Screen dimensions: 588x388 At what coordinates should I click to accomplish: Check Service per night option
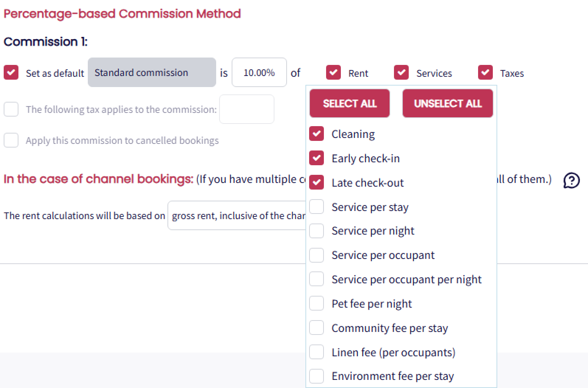[317, 231]
